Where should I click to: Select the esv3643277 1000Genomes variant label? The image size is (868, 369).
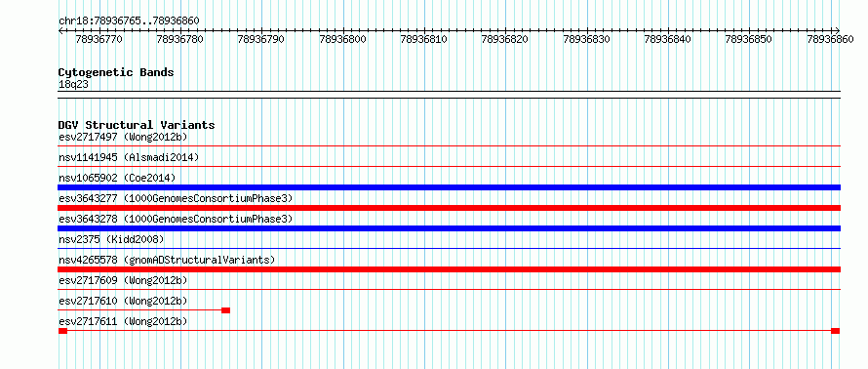coord(176,198)
